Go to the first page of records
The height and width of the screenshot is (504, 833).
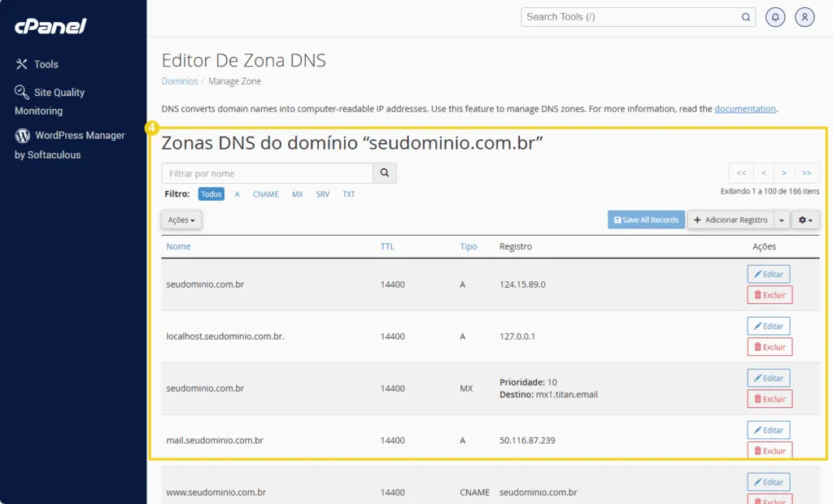click(740, 172)
